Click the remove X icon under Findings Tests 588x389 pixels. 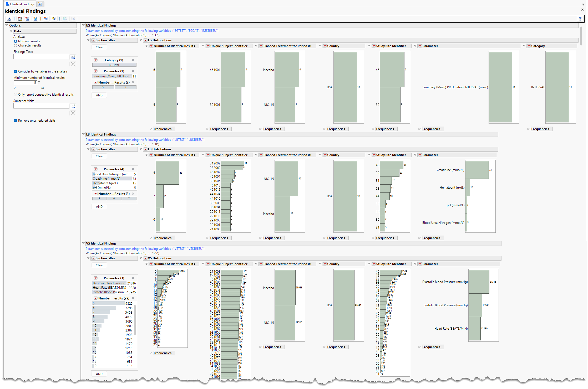(73, 64)
